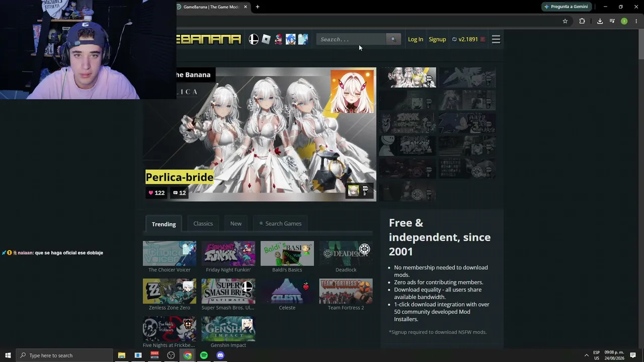
Task: Click the 'Zenless Zone Zero' game label
Action: (170, 308)
